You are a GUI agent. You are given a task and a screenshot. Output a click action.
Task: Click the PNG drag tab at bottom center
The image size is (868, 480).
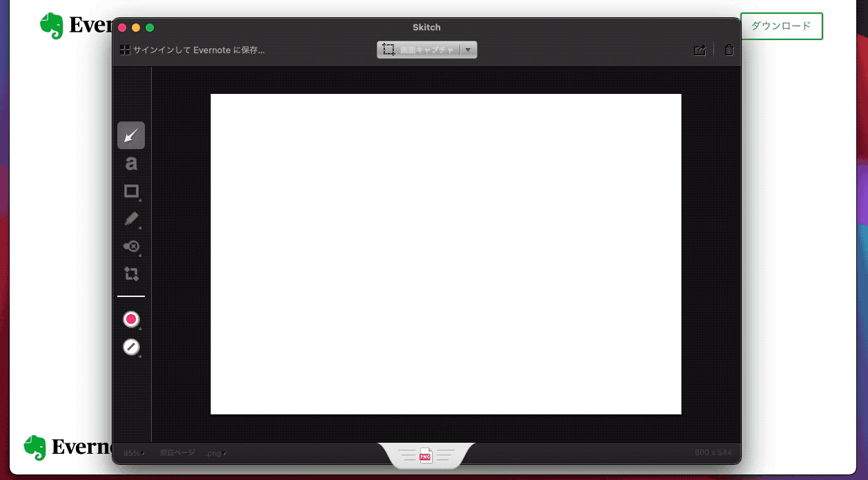426,456
